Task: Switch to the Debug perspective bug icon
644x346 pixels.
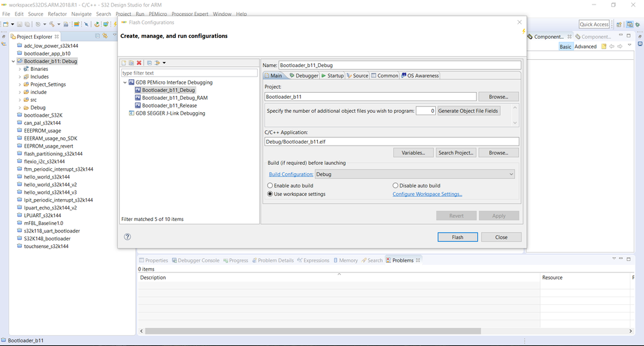Action: coord(638,24)
